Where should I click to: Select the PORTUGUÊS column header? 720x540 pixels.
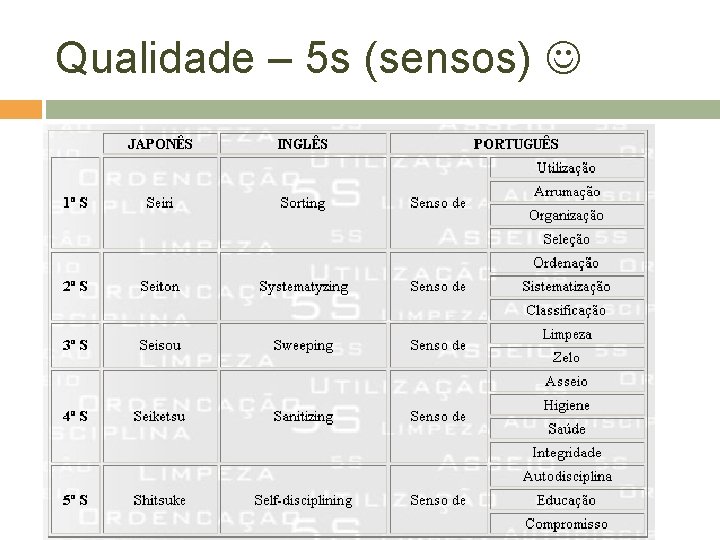click(x=517, y=144)
